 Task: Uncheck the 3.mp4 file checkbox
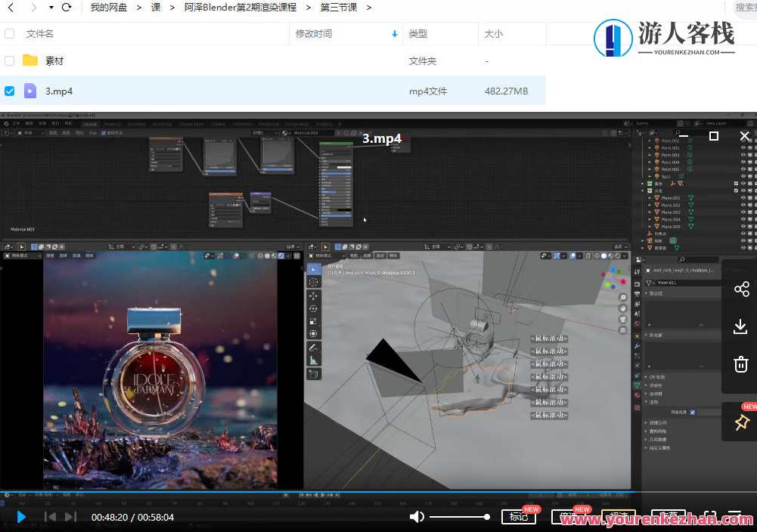pos(9,91)
